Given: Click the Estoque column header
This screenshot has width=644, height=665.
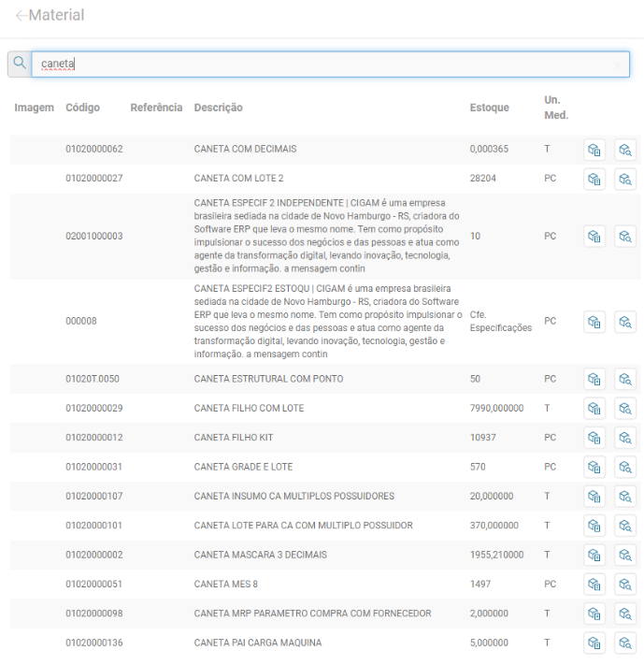Looking at the screenshot, I should 489,108.
